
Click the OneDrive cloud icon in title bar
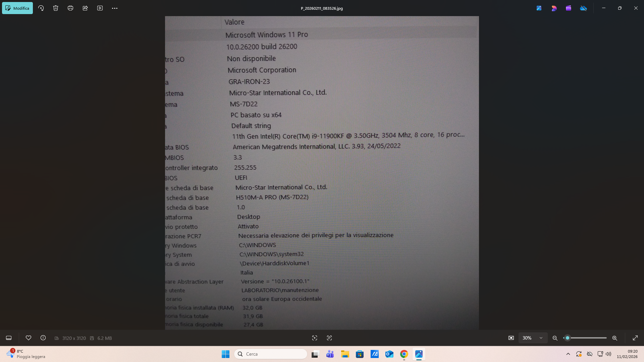pyautogui.click(x=584, y=8)
